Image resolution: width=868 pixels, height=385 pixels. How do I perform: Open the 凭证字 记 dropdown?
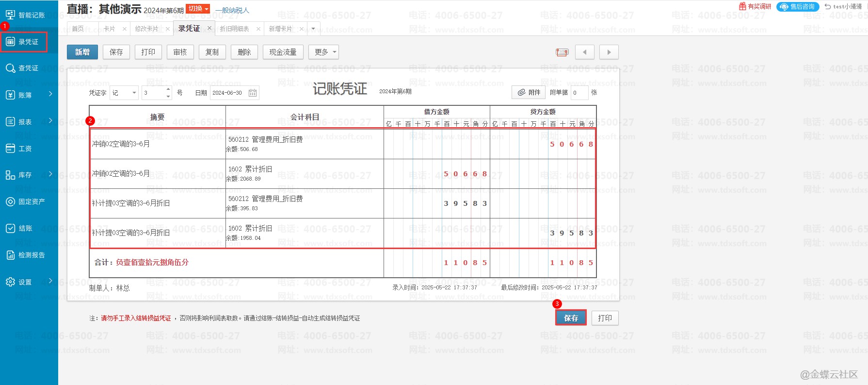click(124, 93)
